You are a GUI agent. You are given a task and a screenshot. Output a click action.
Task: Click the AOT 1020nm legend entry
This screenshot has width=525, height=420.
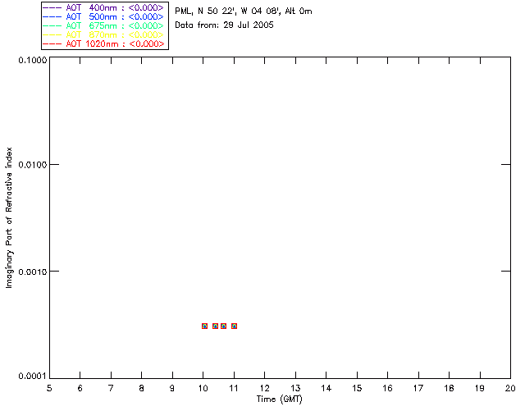[x=103, y=43]
